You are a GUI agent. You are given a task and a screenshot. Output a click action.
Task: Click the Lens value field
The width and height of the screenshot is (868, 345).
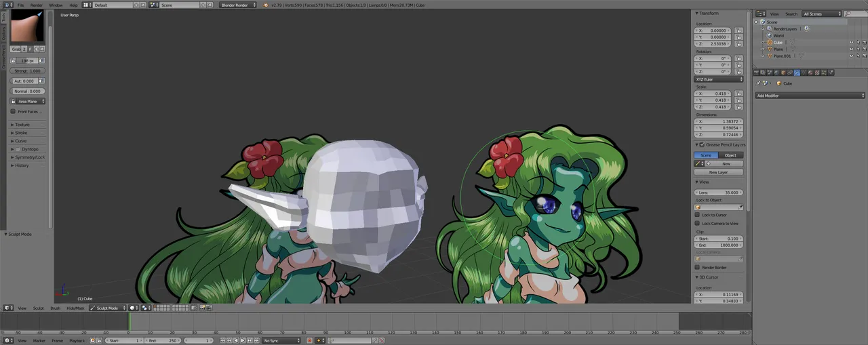pyautogui.click(x=718, y=192)
